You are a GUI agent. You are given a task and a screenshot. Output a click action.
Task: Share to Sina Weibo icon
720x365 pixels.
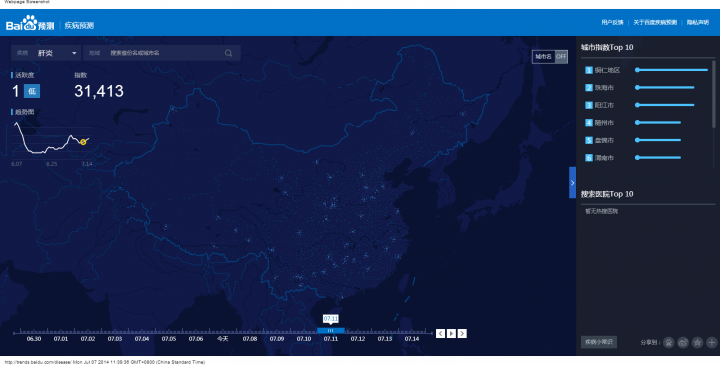click(683, 342)
